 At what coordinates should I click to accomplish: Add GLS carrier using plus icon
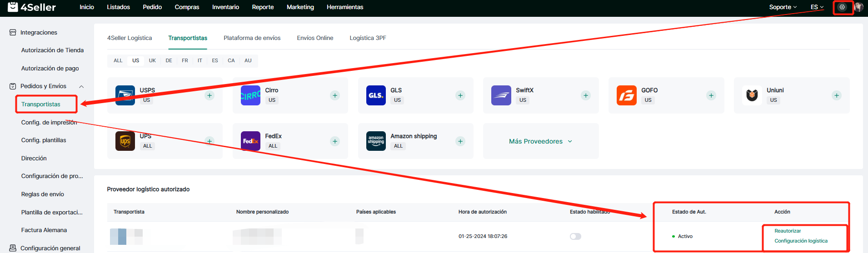[460, 95]
